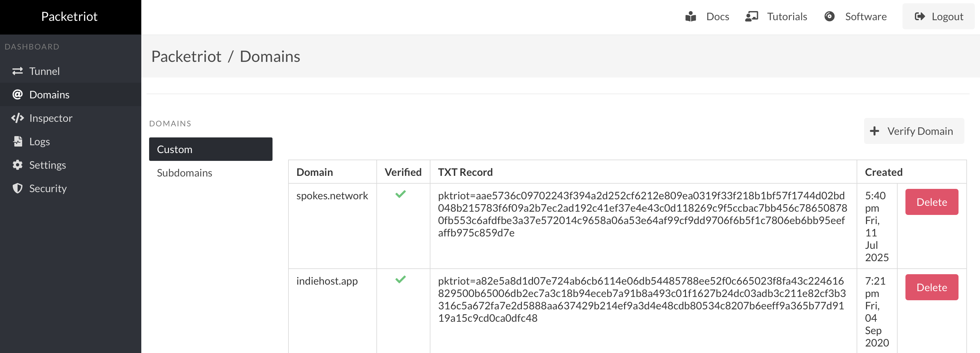Click the Logs file icon
The image size is (980, 353).
[x=18, y=141]
